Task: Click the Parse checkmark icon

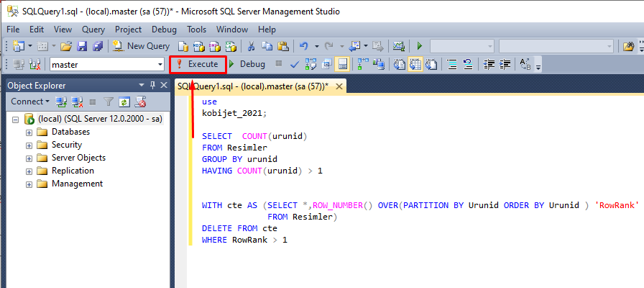Action: pos(295,64)
